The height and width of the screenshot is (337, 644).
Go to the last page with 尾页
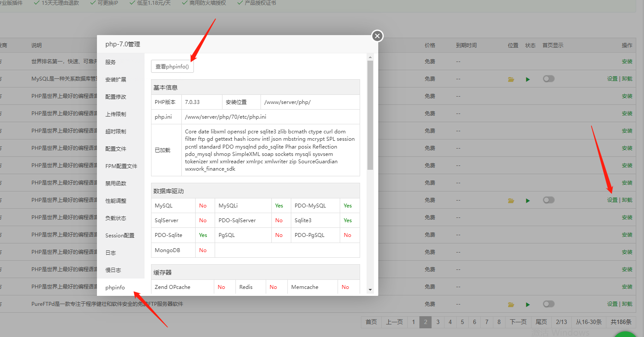(541, 322)
